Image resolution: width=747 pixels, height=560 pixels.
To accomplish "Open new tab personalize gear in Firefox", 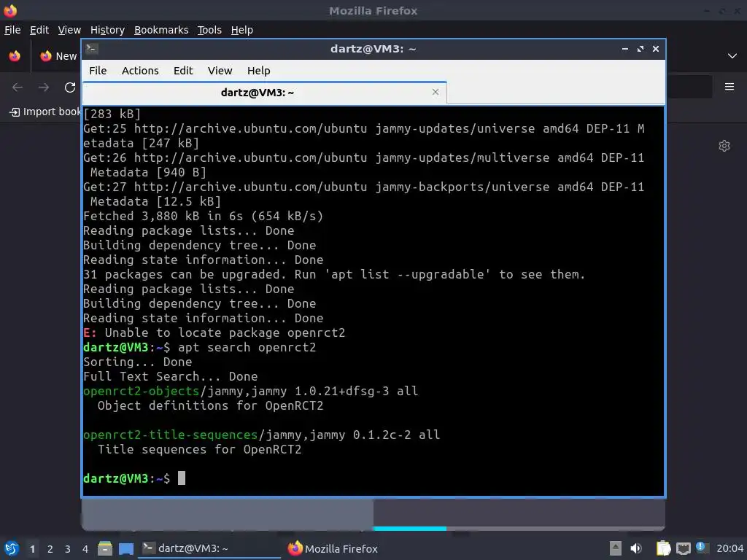I will 724,146.
